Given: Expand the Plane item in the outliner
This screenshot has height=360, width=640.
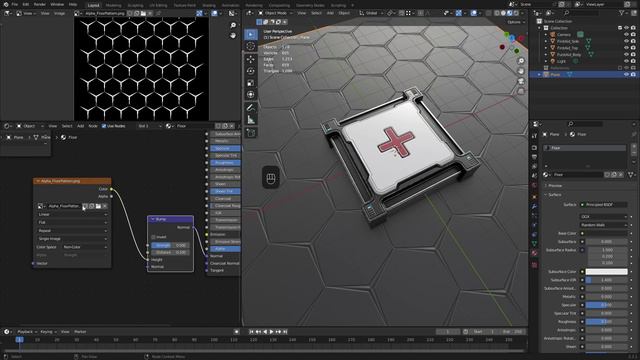Looking at the screenshot, I should pyautogui.click(x=540, y=75).
